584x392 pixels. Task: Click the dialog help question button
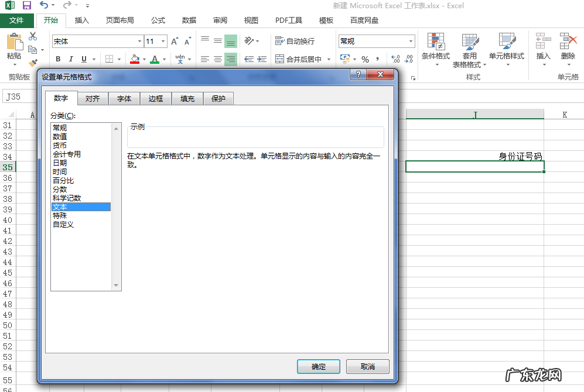point(358,74)
